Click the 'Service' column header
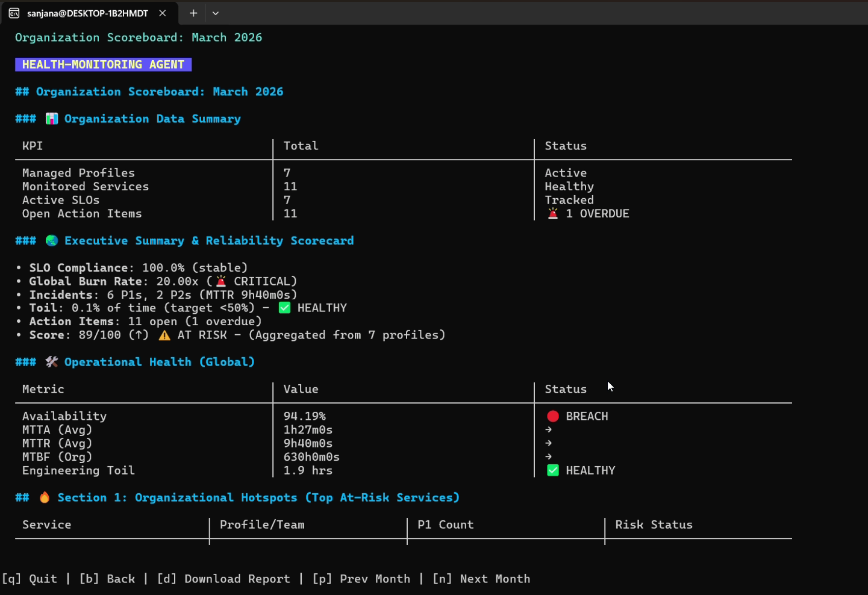This screenshot has height=595, width=868. point(47,525)
